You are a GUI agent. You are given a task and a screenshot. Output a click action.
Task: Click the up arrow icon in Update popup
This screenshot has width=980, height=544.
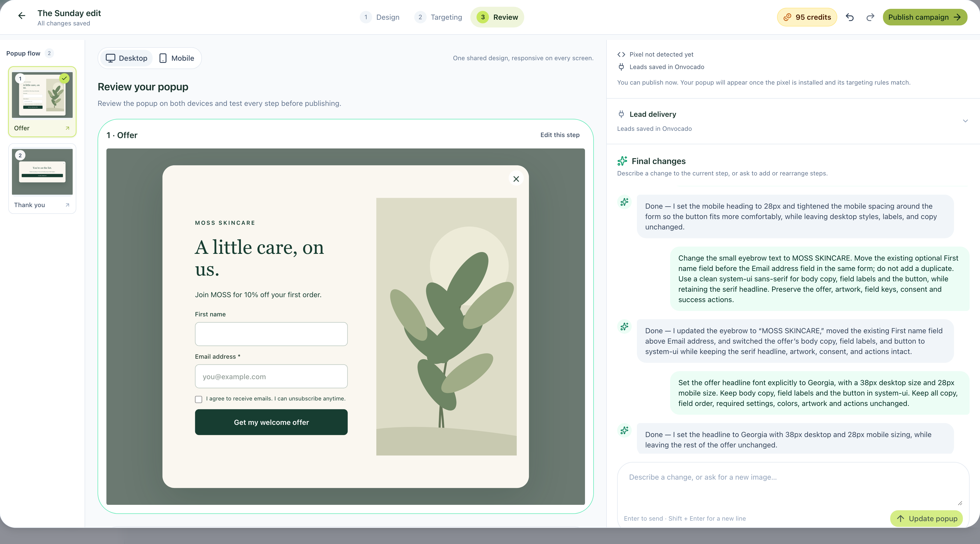coord(900,519)
